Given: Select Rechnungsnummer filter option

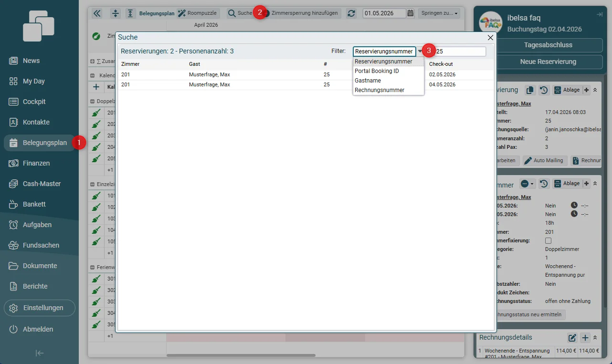Looking at the screenshot, I should tap(388, 90).
